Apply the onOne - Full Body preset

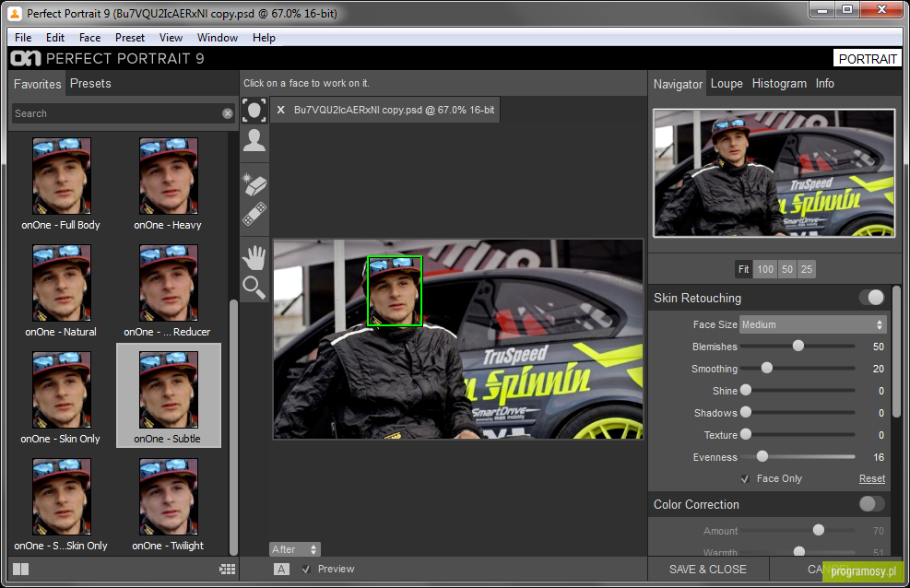61,184
